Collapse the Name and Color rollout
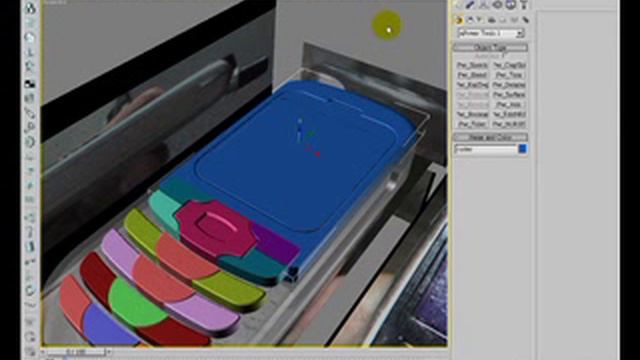 (491, 137)
